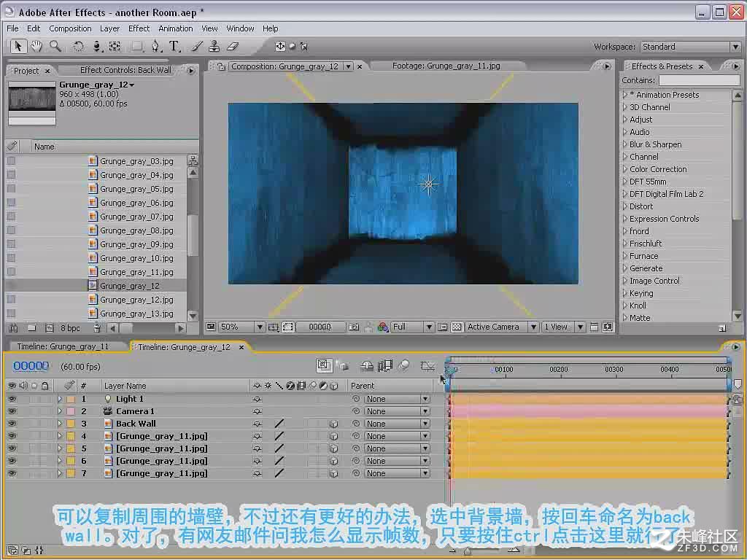747x560 pixels.
Task: Show channel with RGB circles icon
Action: coord(382,327)
